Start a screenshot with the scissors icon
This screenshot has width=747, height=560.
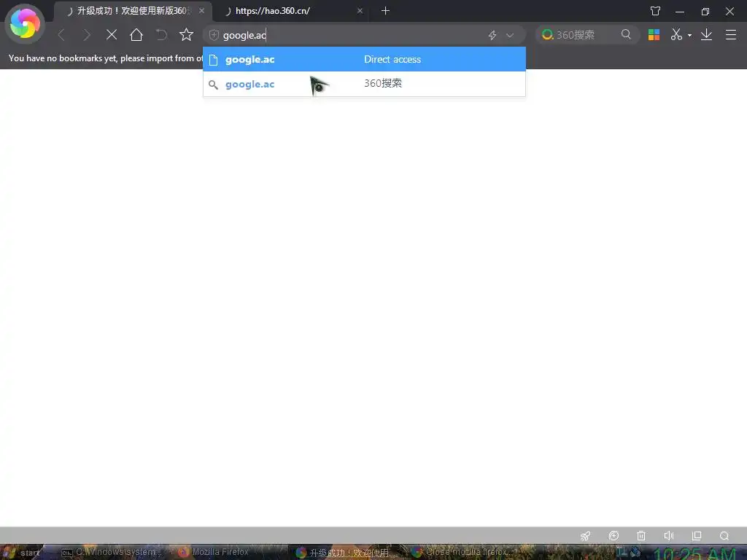(x=676, y=34)
